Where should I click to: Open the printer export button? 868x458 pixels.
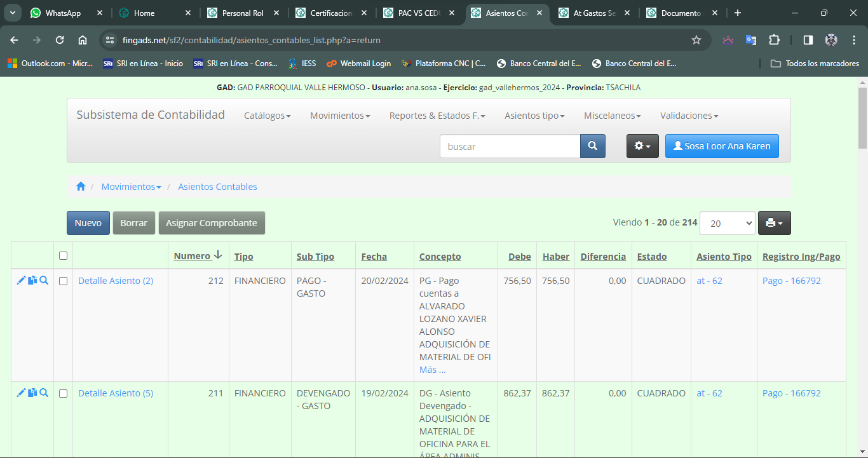click(774, 223)
